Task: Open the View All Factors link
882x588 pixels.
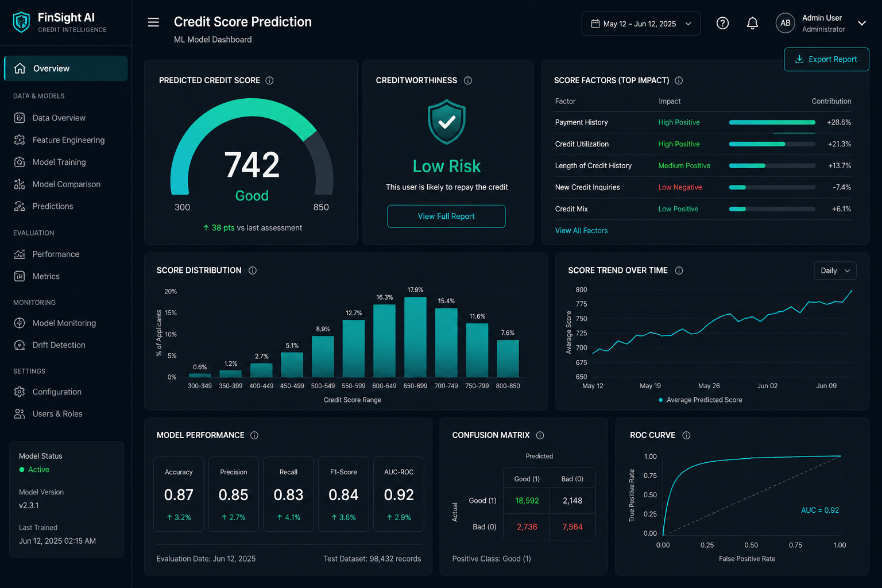Action: pyautogui.click(x=581, y=230)
